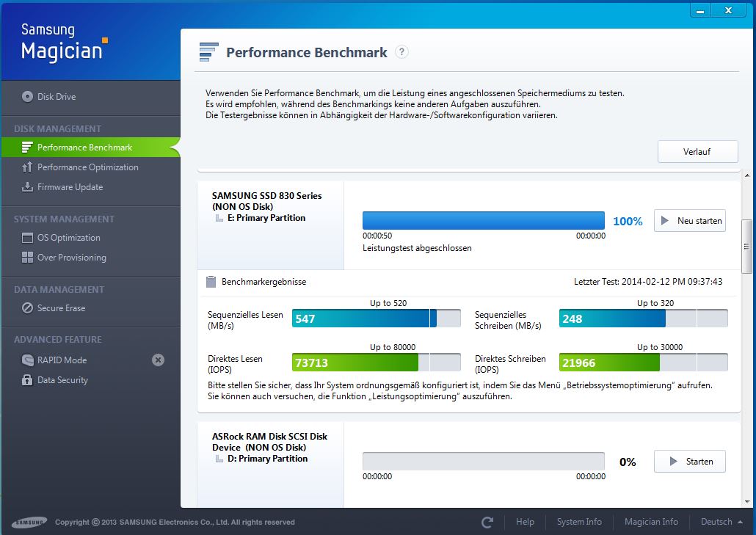Open Secure Erase
The image size is (756, 535).
[90, 308]
